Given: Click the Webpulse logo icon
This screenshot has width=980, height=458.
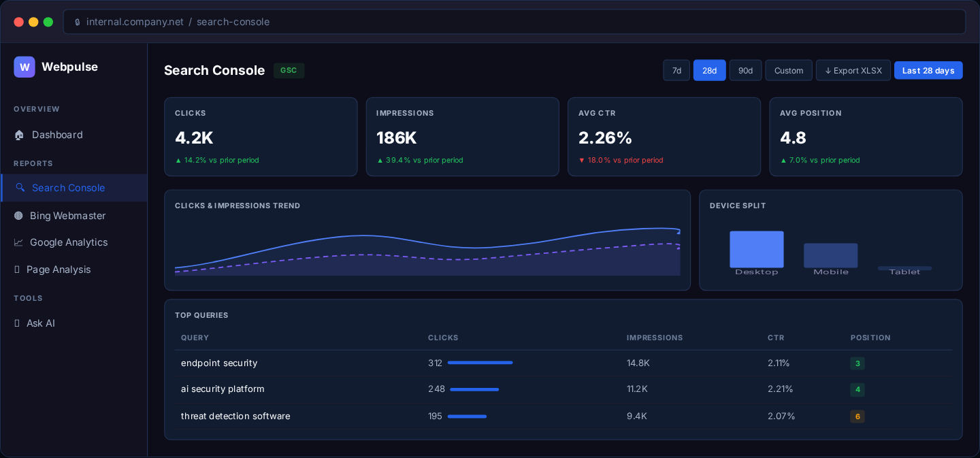Looking at the screenshot, I should pos(24,67).
